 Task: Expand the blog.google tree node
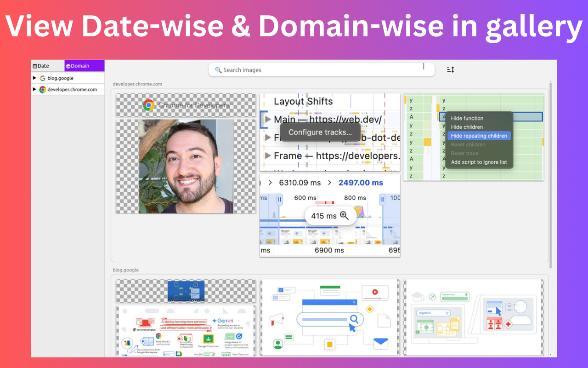[x=34, y=78]
